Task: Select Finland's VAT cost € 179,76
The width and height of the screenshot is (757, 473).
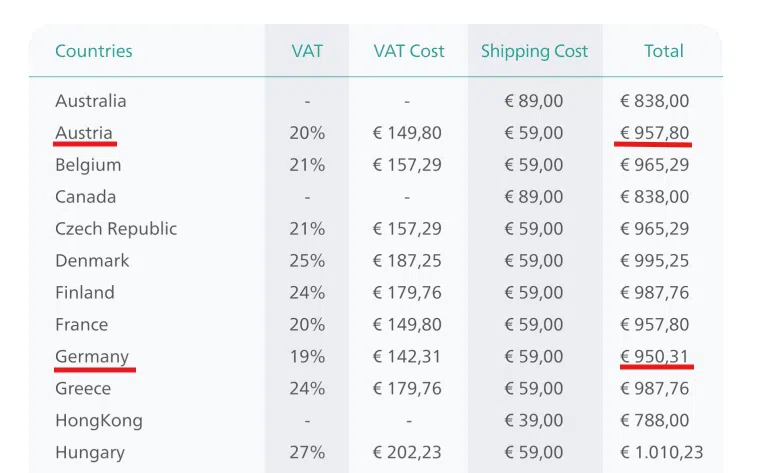Action: pyautogui.click(x=407, y=292)
